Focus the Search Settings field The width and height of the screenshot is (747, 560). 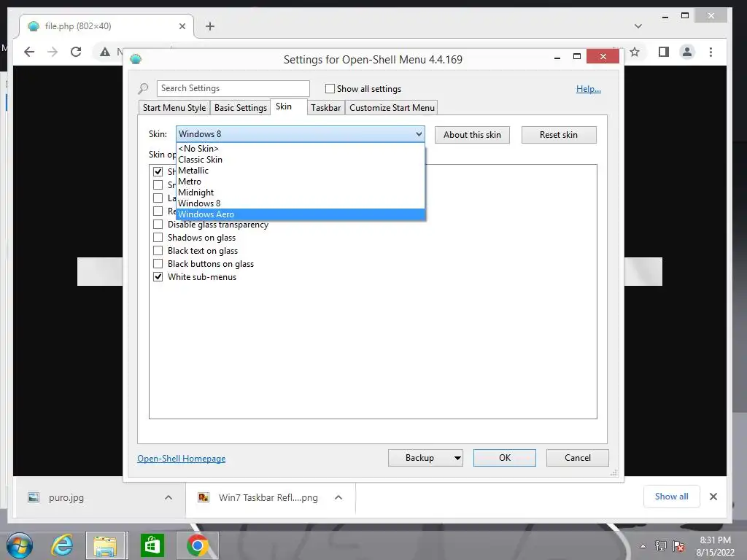coord(233,88)
